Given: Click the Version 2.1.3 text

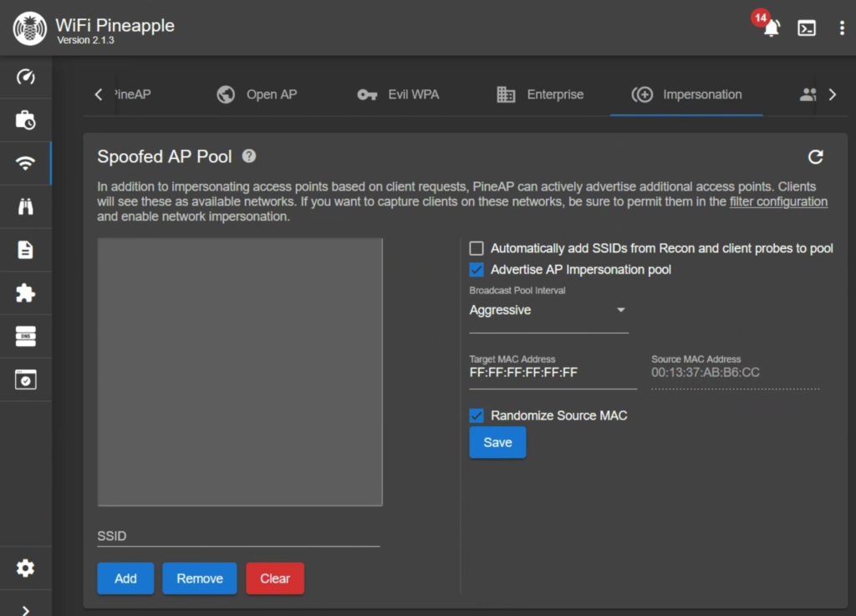Looking at the screenshot, I should (x=86, y=40).
